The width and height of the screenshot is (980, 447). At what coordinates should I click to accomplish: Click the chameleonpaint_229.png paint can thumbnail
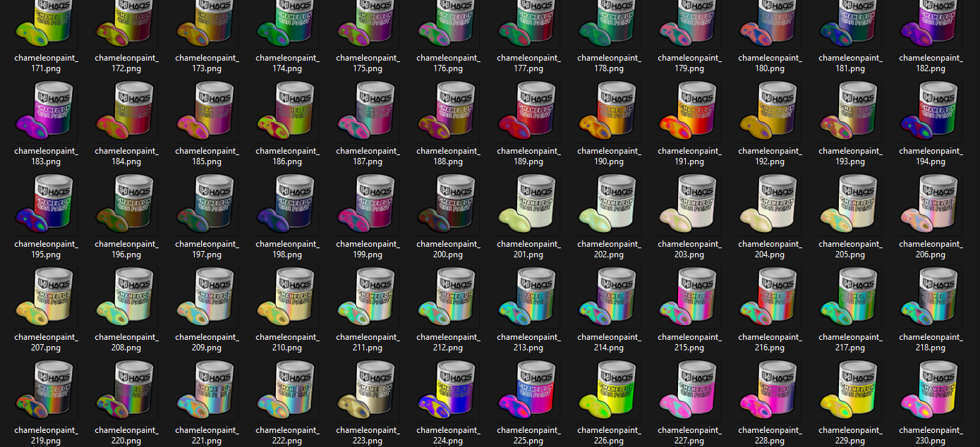coord(850,390)
